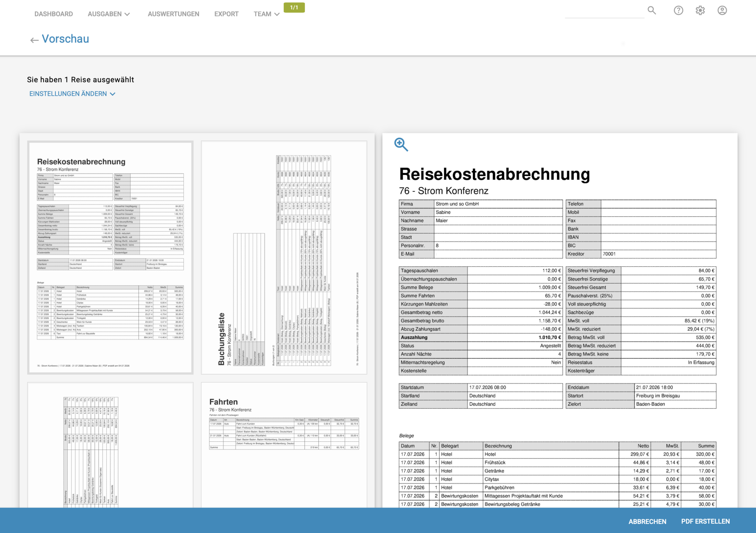Expand the Team dropdown menu
The image size is (756, 533).
tap(266, 14)
